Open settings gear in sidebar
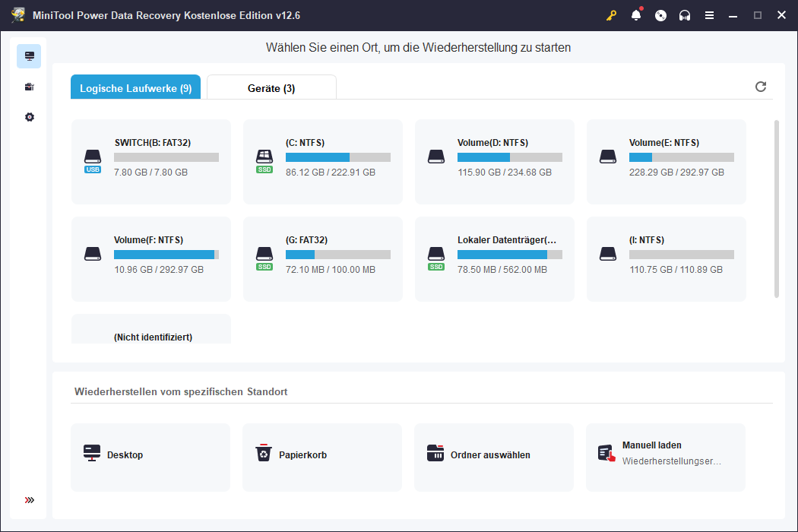This screenshot has width=798, height=532. (x=30, y=117)
